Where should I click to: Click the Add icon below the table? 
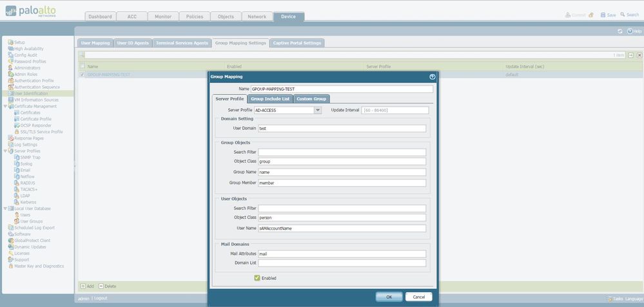coord(83,286)
